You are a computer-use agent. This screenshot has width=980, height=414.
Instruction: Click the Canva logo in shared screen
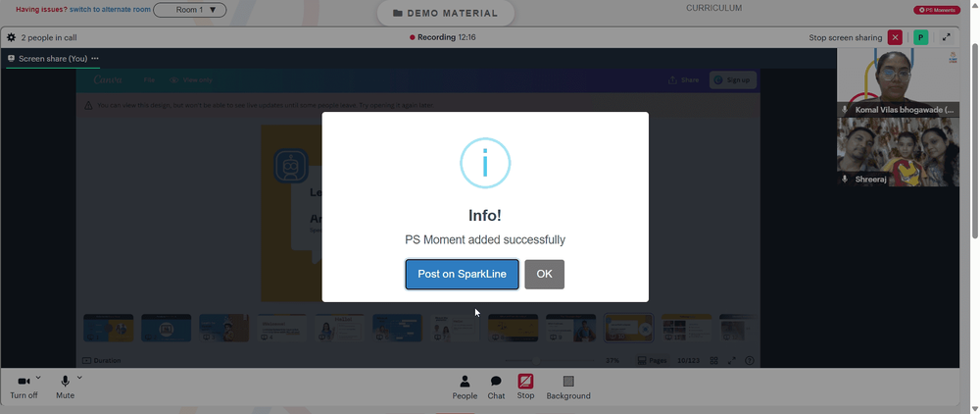[108, 80]
